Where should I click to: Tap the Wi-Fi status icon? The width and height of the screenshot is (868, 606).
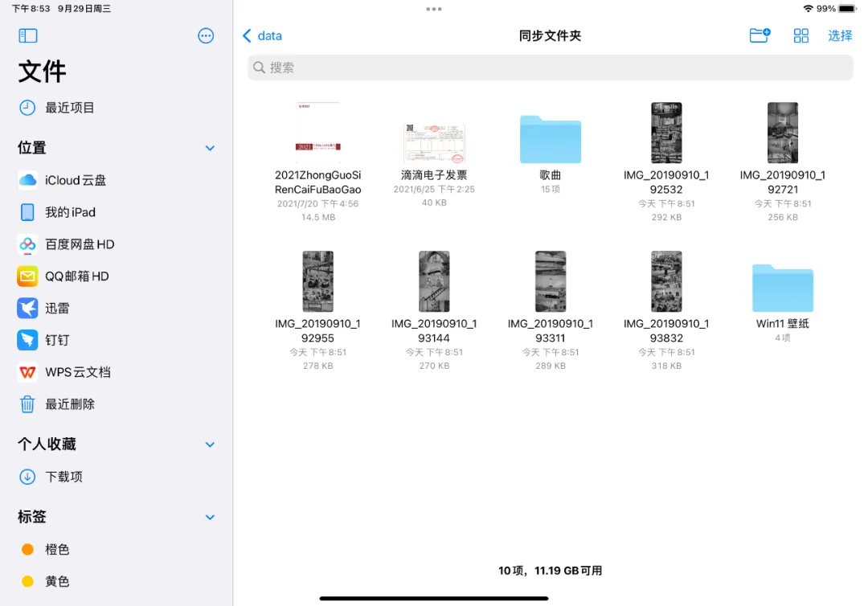[809, 9]
